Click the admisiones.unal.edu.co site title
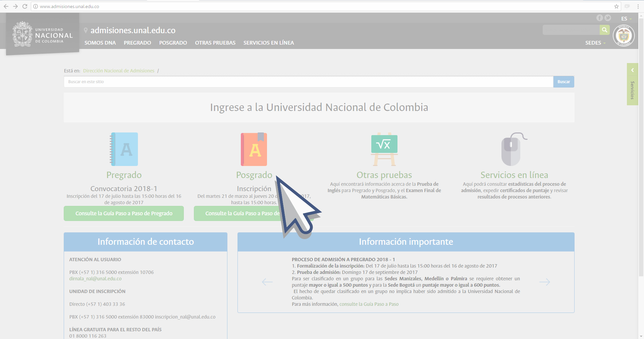This screenshot has height=339, width=644. click(x=133, y=30)
